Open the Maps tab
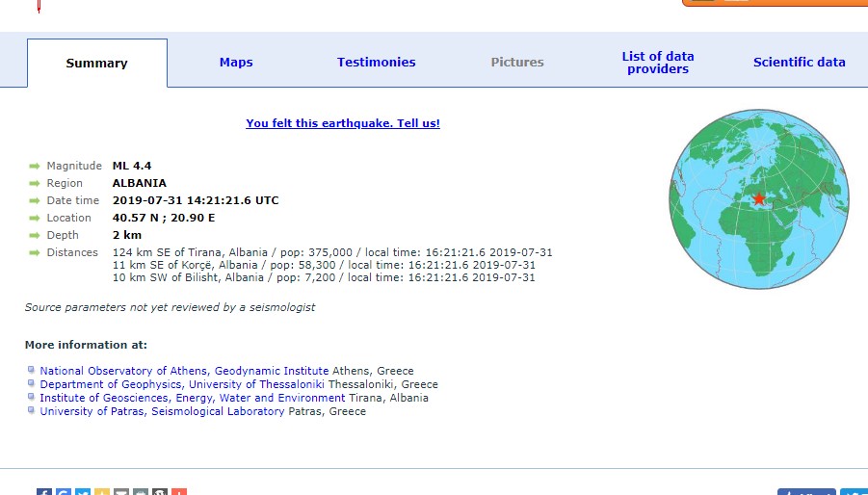 click(236, 63)
